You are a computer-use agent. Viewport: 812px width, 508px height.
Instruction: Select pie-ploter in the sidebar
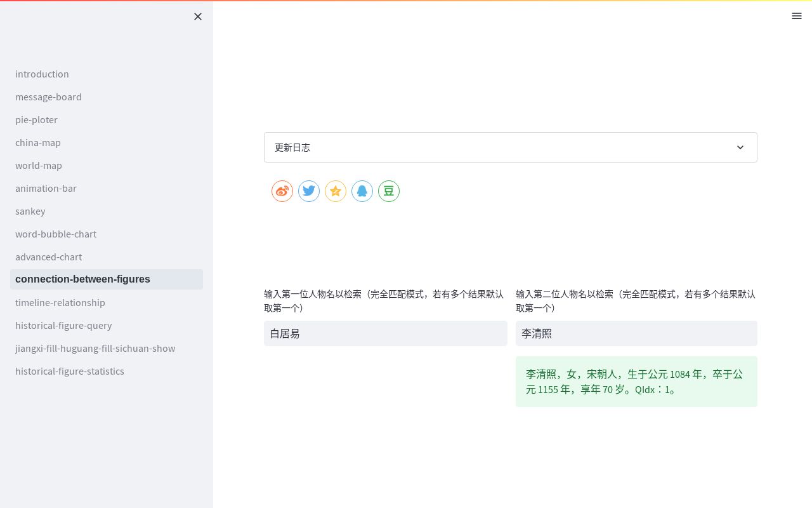click(36, 119)
